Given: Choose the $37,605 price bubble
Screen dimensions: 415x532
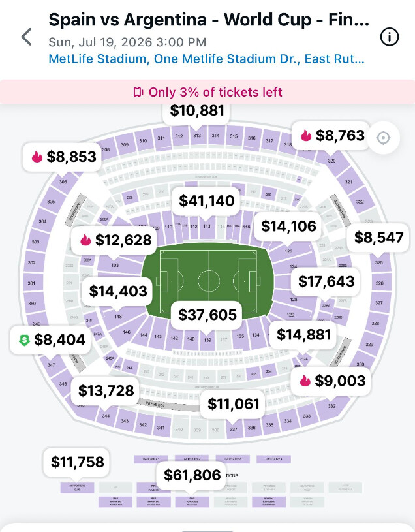Looking at the screenshot, I should pos(207,315).
